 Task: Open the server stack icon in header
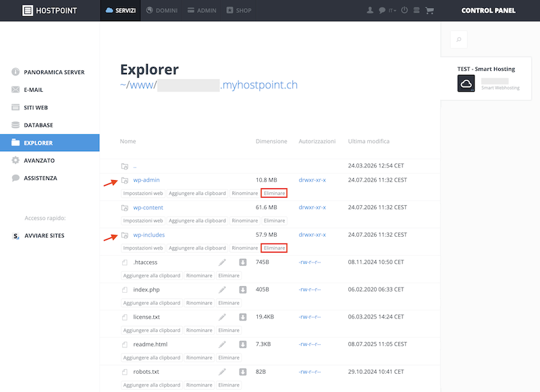416,10
